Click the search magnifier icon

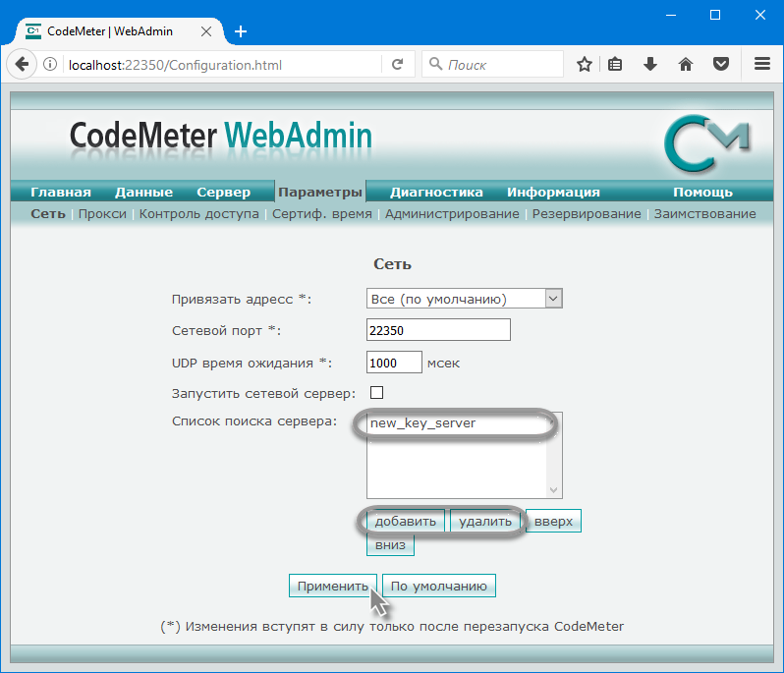click(x=435, y=64)
